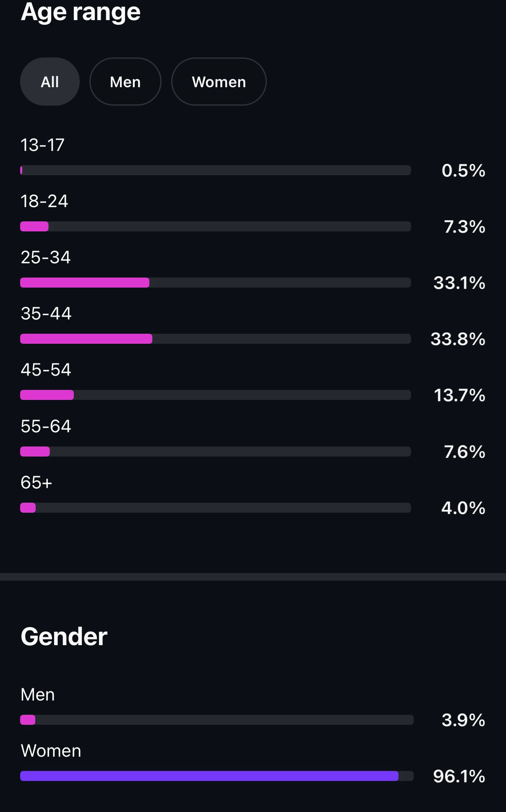The height and width of the screenshot is (812, 506).
Task: Click the 35-44 age range bar
Action: (215, 339)
